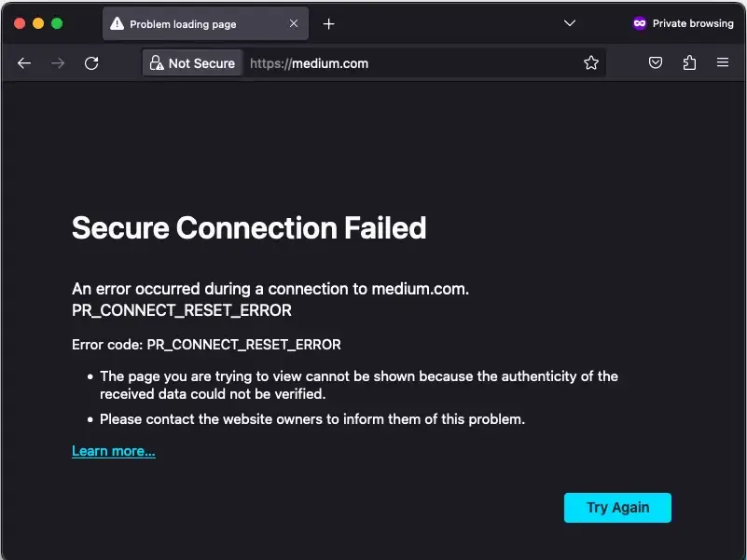This screenshot has width=747, height=560.
Task: Click the private browsing mask icon
Action: point(639,22)
